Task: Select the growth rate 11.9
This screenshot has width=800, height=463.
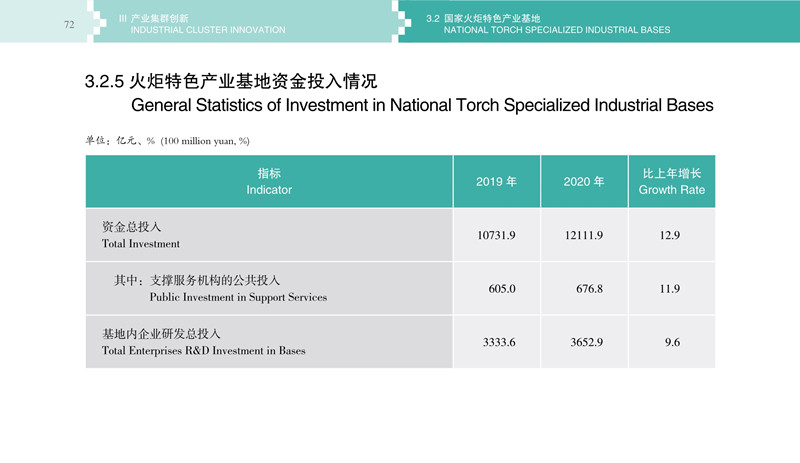Action: coord(670,289)
